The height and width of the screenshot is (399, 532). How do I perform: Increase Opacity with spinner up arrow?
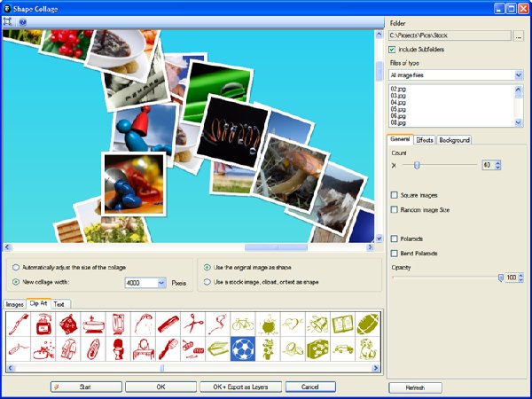pos(521,276)
